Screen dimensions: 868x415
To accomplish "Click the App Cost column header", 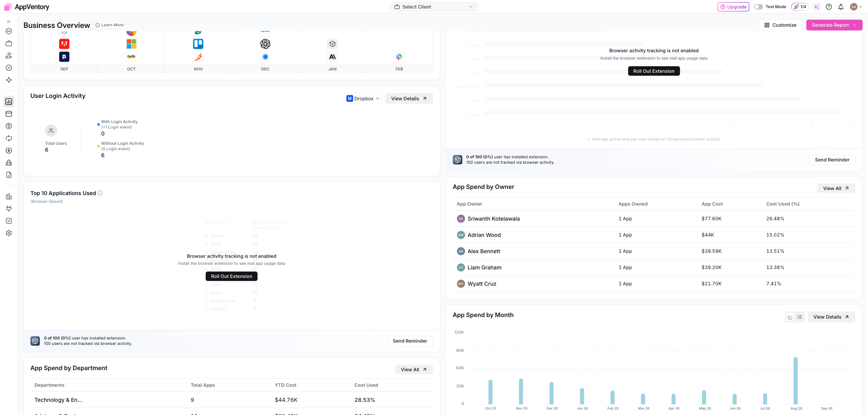I will tap(712, 204).
